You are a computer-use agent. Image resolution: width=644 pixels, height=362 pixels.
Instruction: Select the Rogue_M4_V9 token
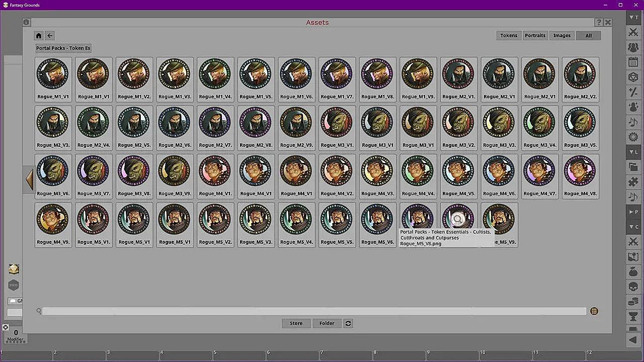[x=53, y=225]
